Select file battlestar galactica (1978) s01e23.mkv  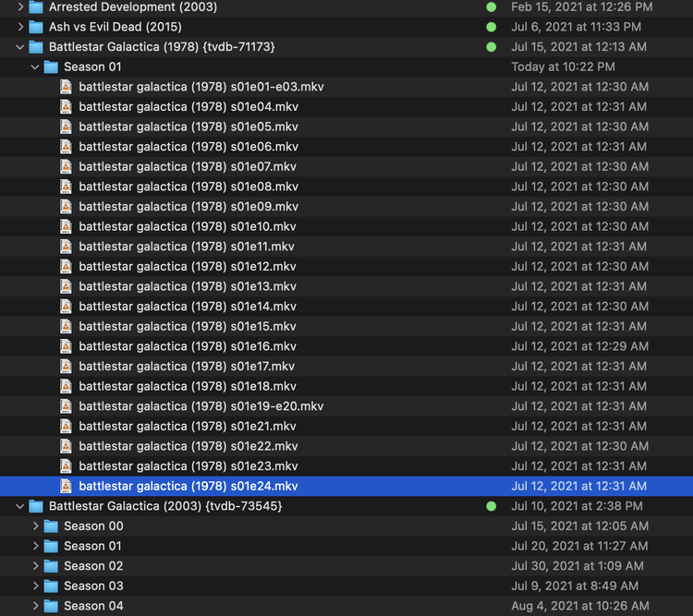point(188,466)
